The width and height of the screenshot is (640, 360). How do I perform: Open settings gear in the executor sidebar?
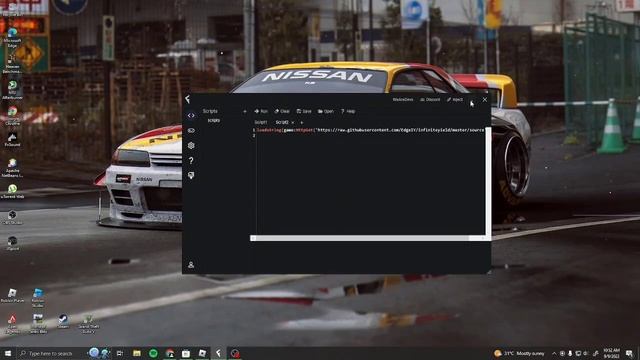point(191,145)
